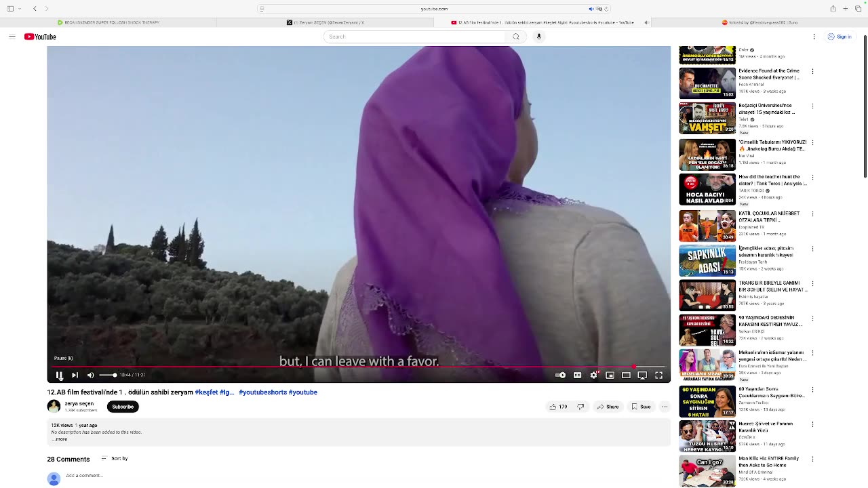Switch to miniplayer mode
The width and height of the screenshot is (868, 488).
tap(610, 375)
